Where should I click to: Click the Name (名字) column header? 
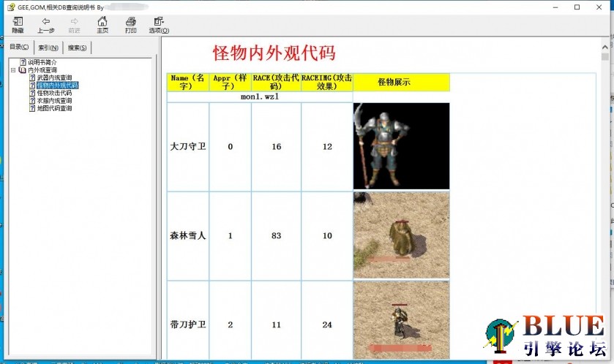[188, 82]
